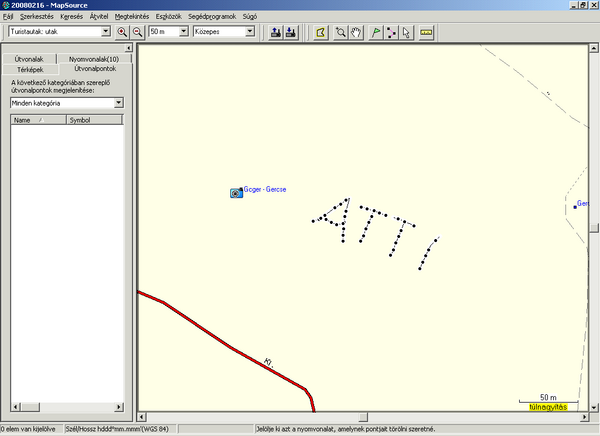Click the zoom in magnifier icon

[x=122, y=32]
